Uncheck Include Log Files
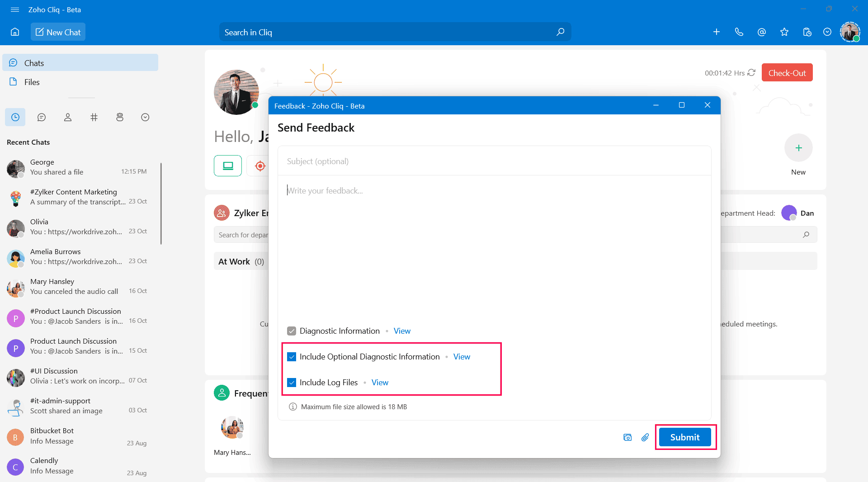 (292, 383)
